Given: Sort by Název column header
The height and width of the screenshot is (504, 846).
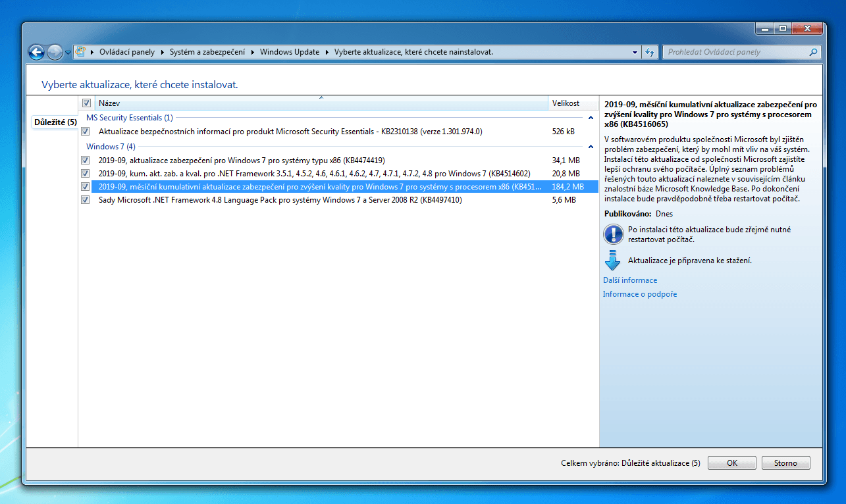Looking at the screenshot, I should point(321,103).
